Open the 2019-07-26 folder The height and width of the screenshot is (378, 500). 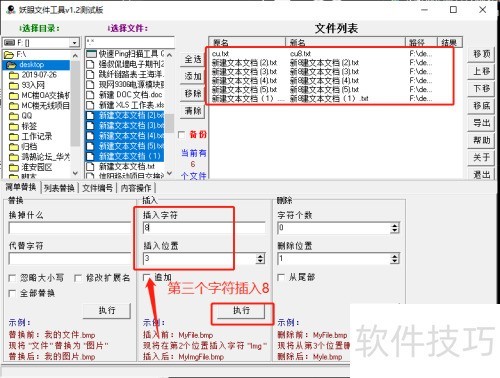coord(39,75)
